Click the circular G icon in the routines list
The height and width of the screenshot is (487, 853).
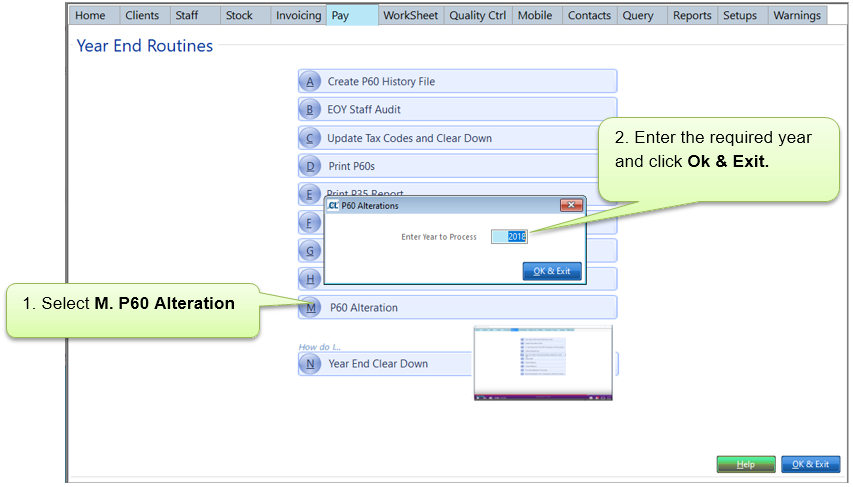[310, 250]
